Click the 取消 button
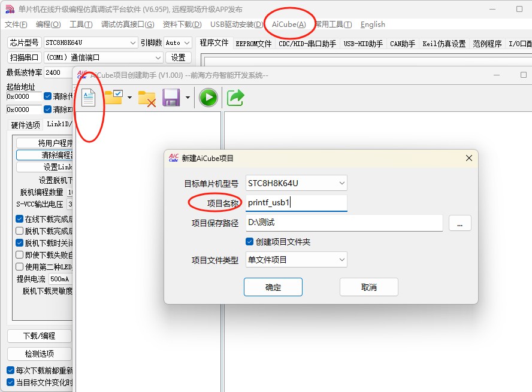Image resolution: width=532 pixels, height=392 pixels. click(369, 287)
